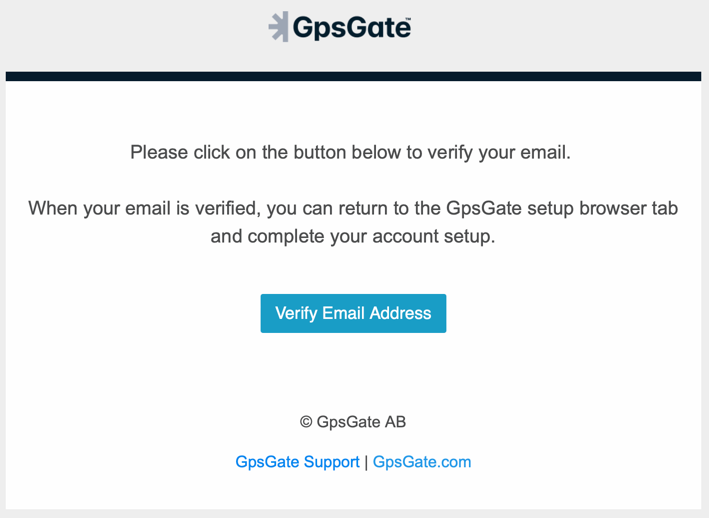Click the word 'Support' in footer link
Image resolution: width=709 pixels, height=518 pixels.
pyautogui.click(x=331, y=462)
